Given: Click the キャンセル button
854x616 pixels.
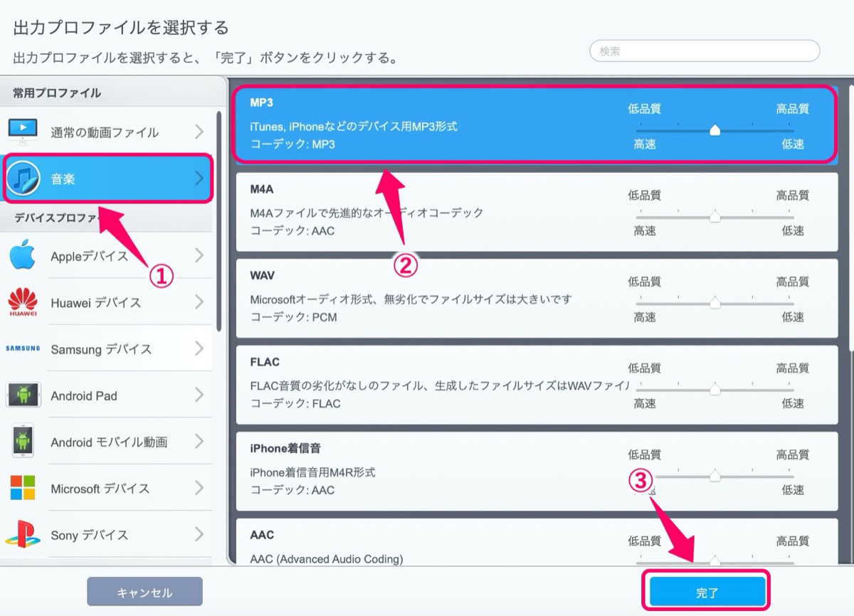Looking at the screenshot, I should [x=144, y=592].
